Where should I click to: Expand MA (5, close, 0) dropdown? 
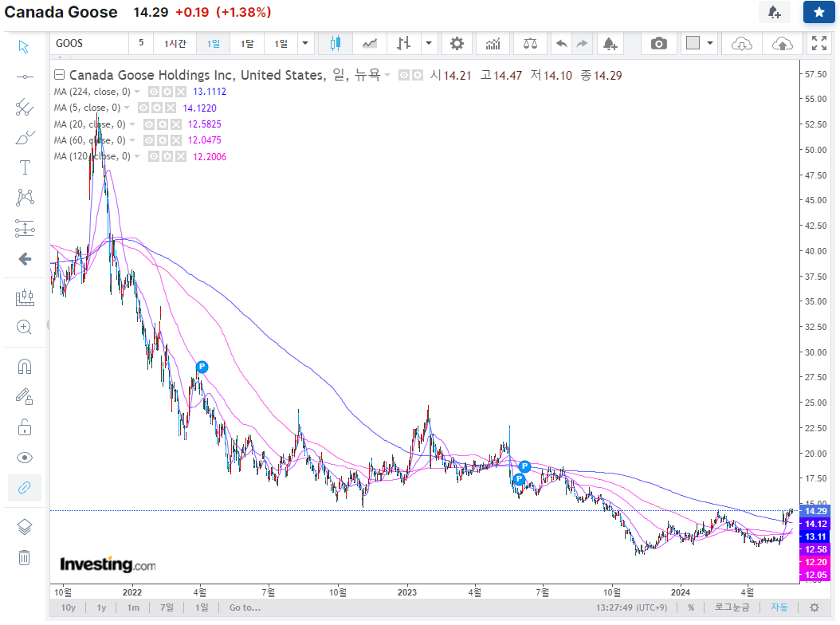(x=127, y=108)
